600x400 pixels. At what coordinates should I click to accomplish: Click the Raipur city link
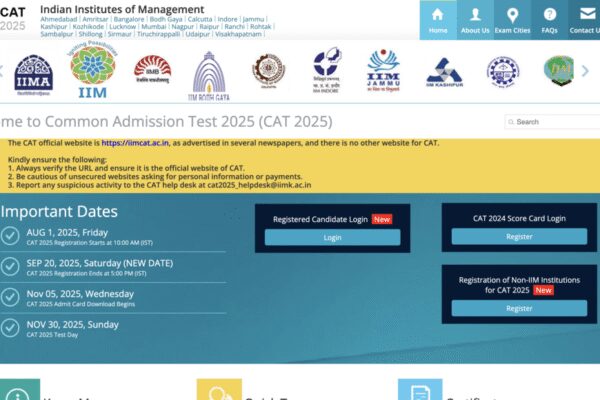point(209,27)
